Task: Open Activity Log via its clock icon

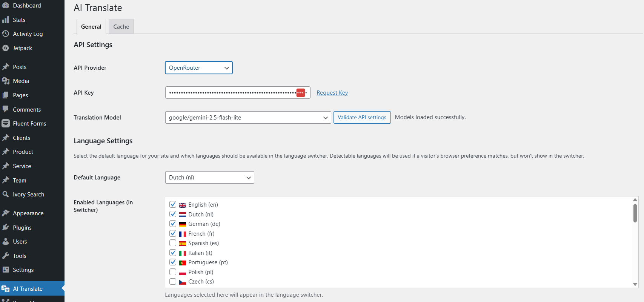Action: [6, 34]
